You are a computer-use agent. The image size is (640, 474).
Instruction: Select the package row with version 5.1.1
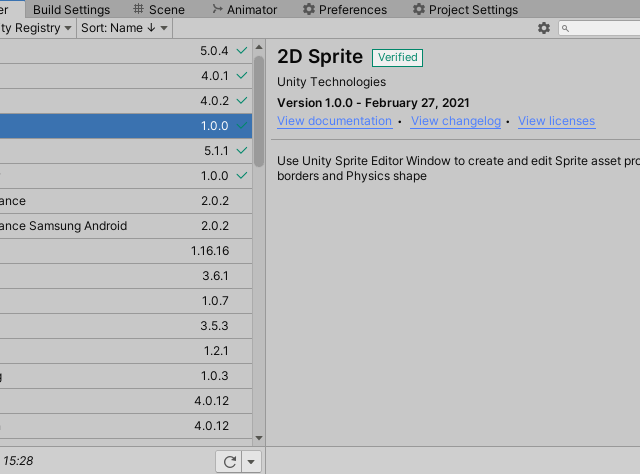coord(126,151)
